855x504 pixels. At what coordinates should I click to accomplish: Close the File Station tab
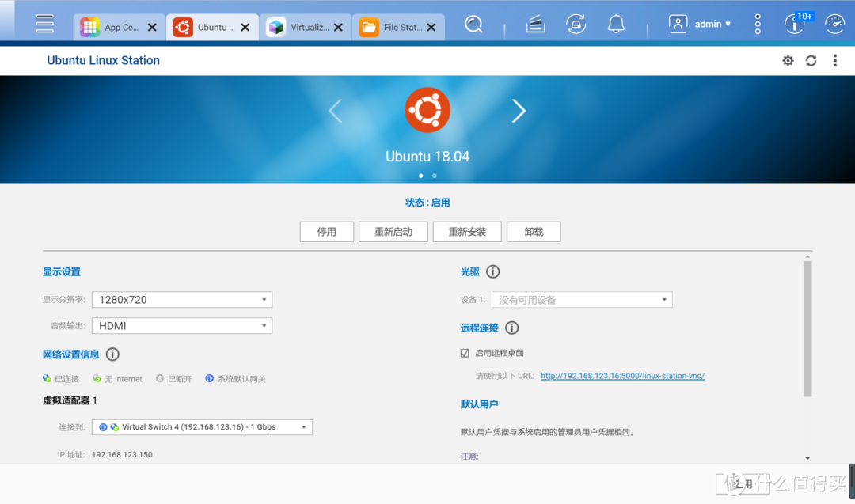click(x=431, y=27)
